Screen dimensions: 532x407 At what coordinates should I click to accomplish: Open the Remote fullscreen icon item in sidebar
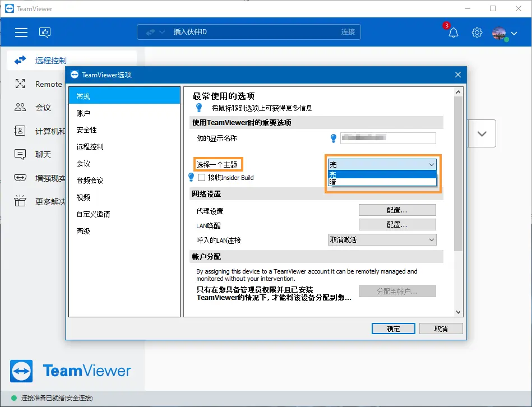(x=20, y=84)
